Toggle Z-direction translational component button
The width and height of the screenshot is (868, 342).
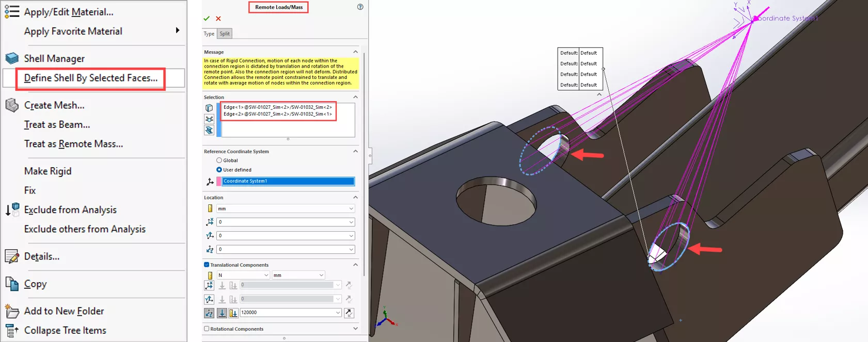pyautogui.click(x=209, y=313)
